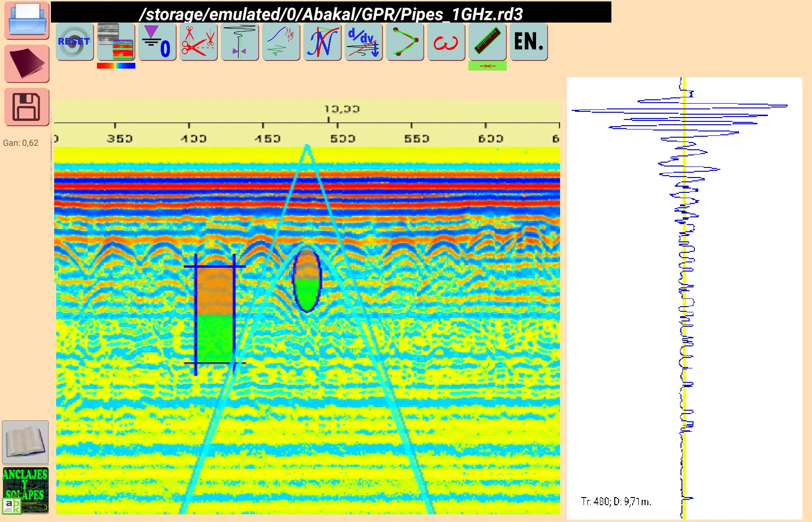Open the ANCLAJES Y SOLAPES banner
This screenshot has width=812, height=522.
[25, 491]
